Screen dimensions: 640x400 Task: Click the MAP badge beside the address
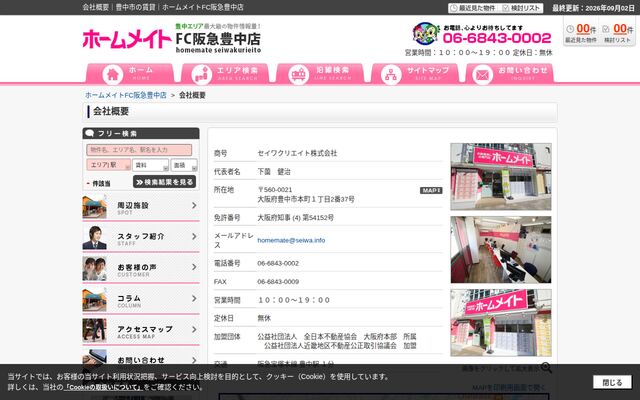coord(431,191)
